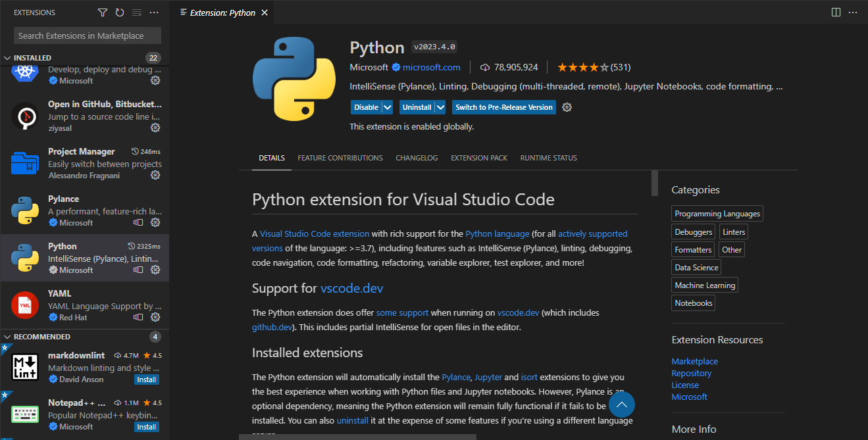Click the scroll-to-top arrow button
This screenshot has height=440, width=868.
tap(621, 405)
